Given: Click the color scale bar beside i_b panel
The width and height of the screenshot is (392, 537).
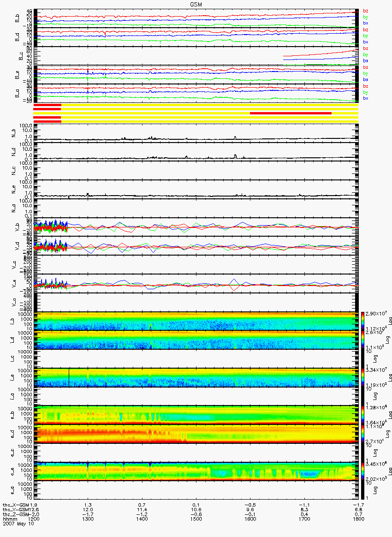Looking at the screenshot, I should pos(363,321).
